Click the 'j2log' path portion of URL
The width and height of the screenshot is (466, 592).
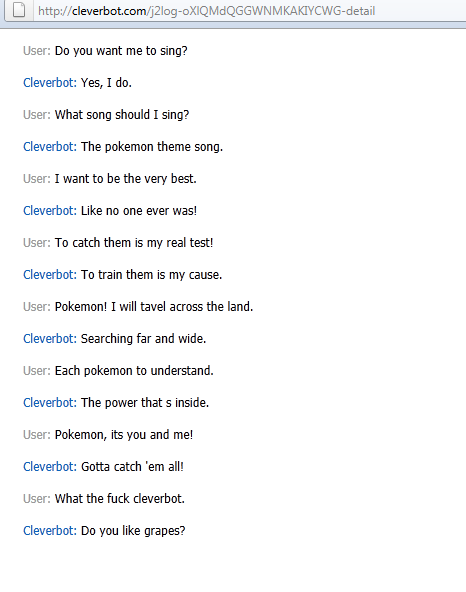click(x=164, y=11)
